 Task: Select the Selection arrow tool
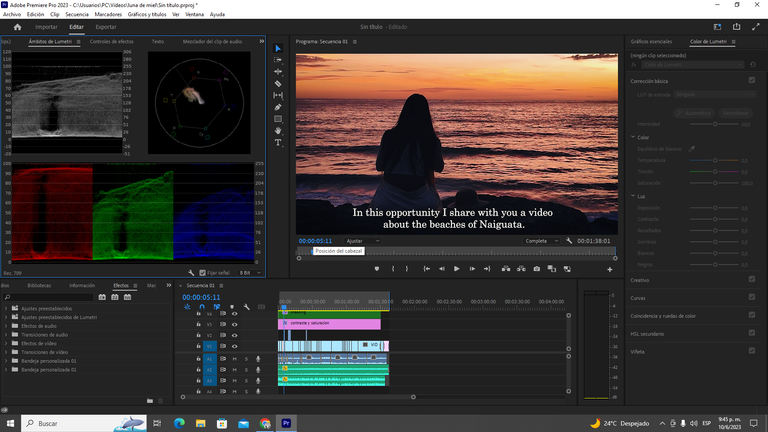(278, 48)
